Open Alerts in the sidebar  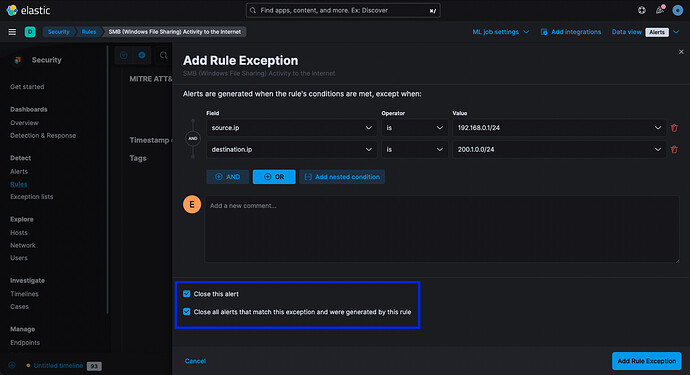click(19, 171)
